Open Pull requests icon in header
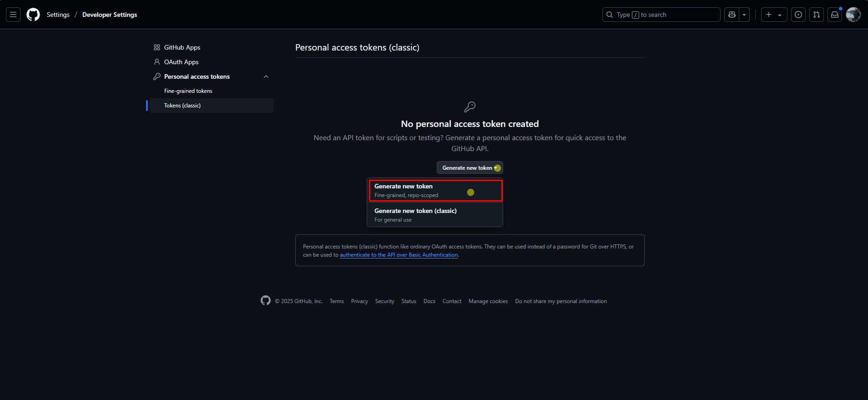Screen dimensions: 868x400 (x=817, y=15)
